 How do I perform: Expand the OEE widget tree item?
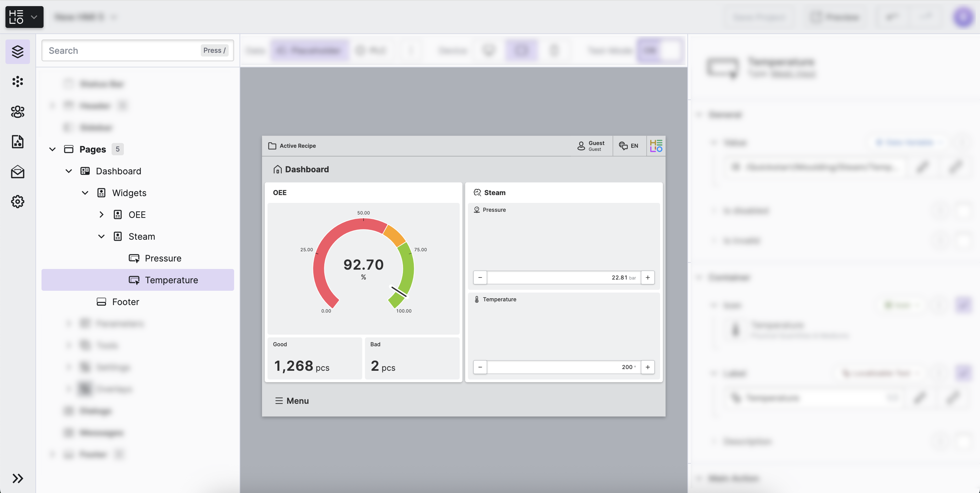click(x=101, y=215)
